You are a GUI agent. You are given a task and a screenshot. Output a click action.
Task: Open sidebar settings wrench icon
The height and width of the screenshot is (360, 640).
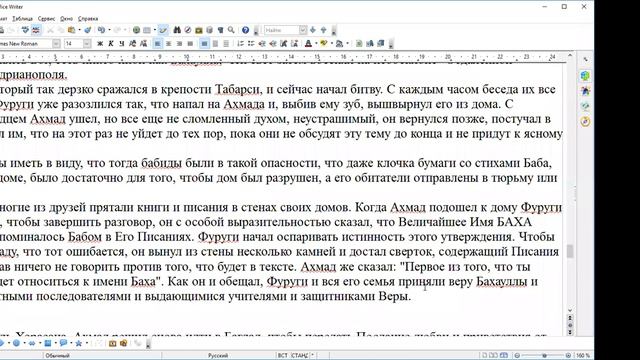(x=585, y=60)
